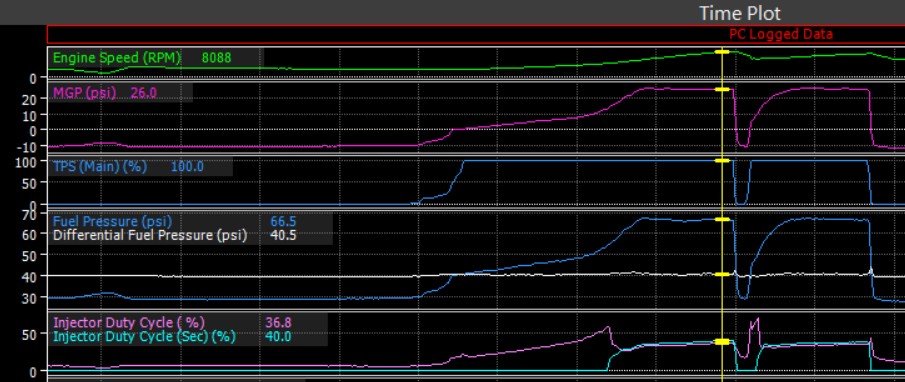Select the Injector Duty Cycle (%) label
This screenshot has width=905, height=382.
129,322
